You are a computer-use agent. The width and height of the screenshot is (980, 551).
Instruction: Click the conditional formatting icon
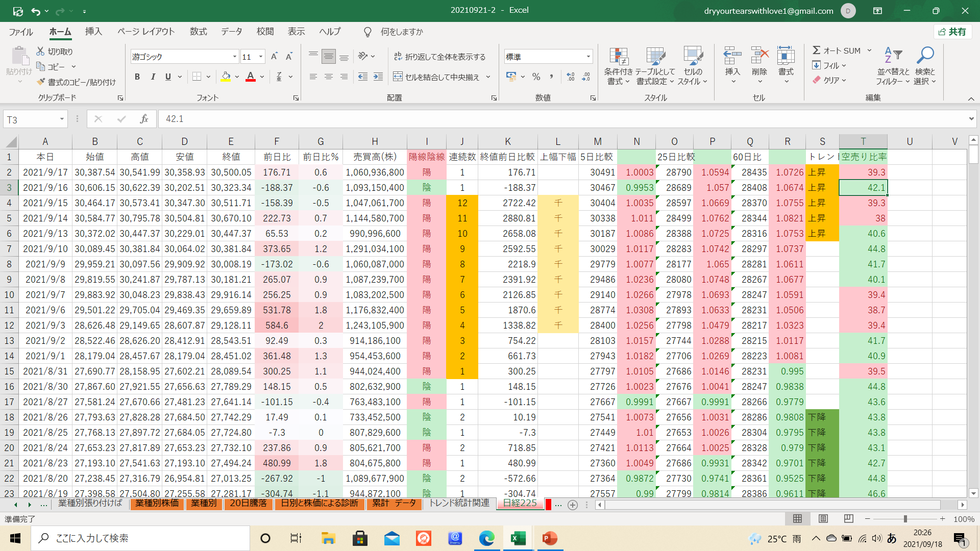pos(618,57)
